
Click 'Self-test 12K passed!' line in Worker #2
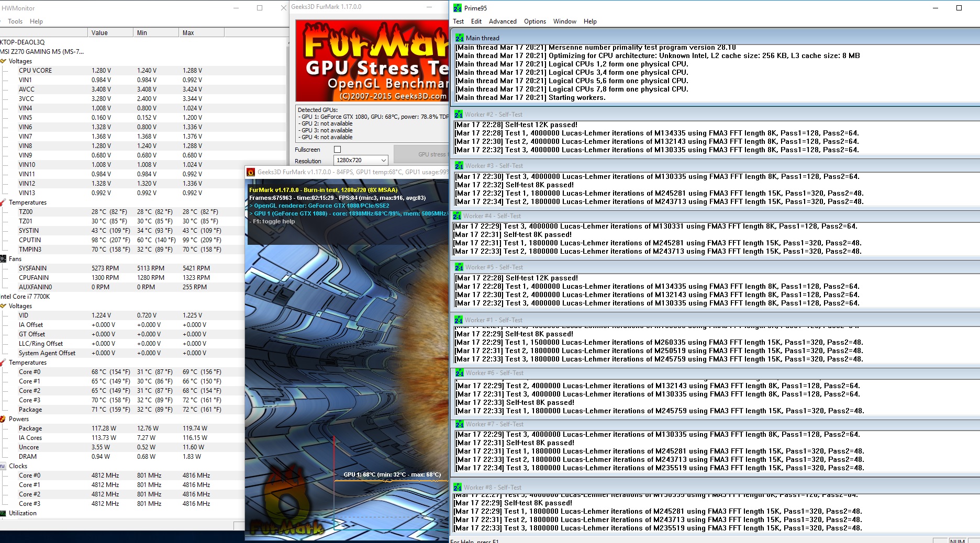516,125
